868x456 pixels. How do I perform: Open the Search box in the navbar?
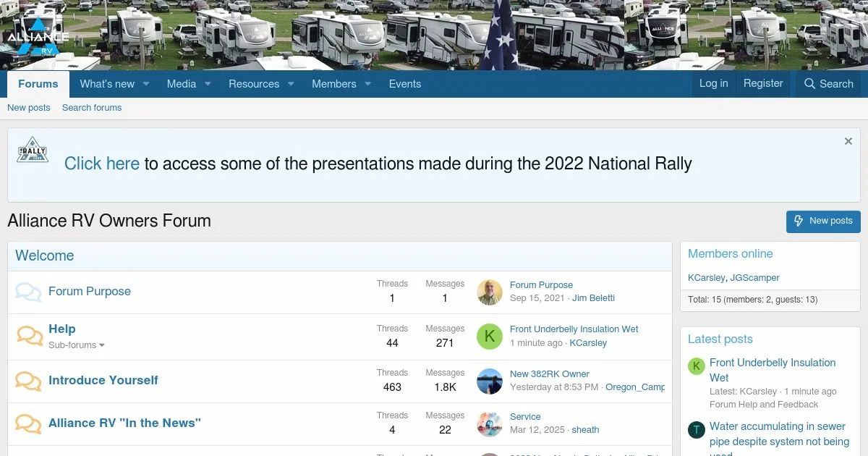pos(829,84)
